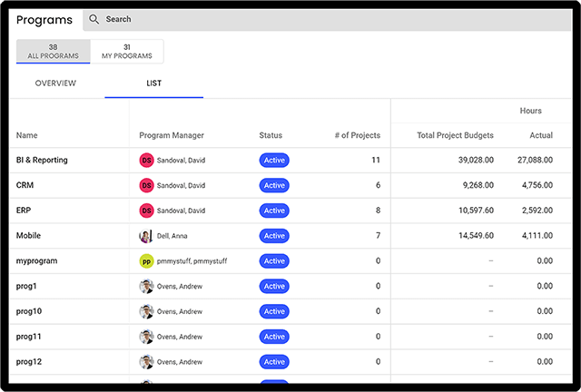Click the 10,597.60 budget value
Viewport: 581px width, 392px height.
[x=476, y=211]
